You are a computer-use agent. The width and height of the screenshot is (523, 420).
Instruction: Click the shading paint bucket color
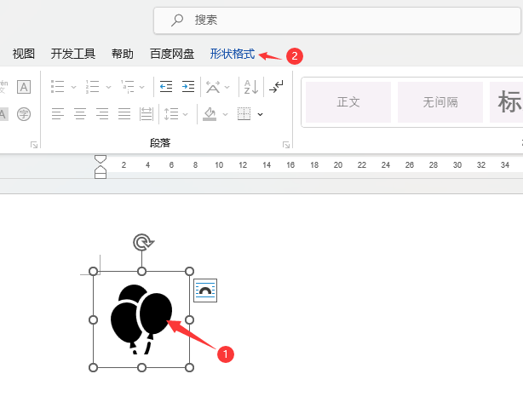coord(210,114)
